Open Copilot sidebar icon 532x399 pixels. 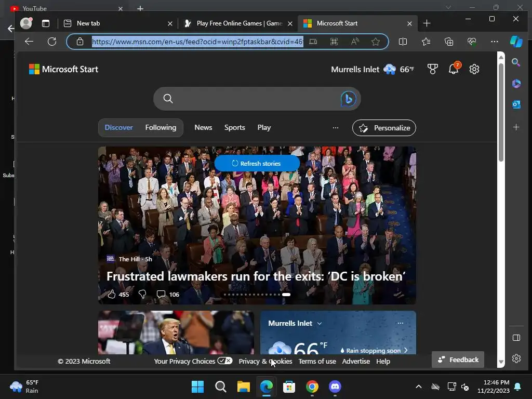tap(516, 42)
